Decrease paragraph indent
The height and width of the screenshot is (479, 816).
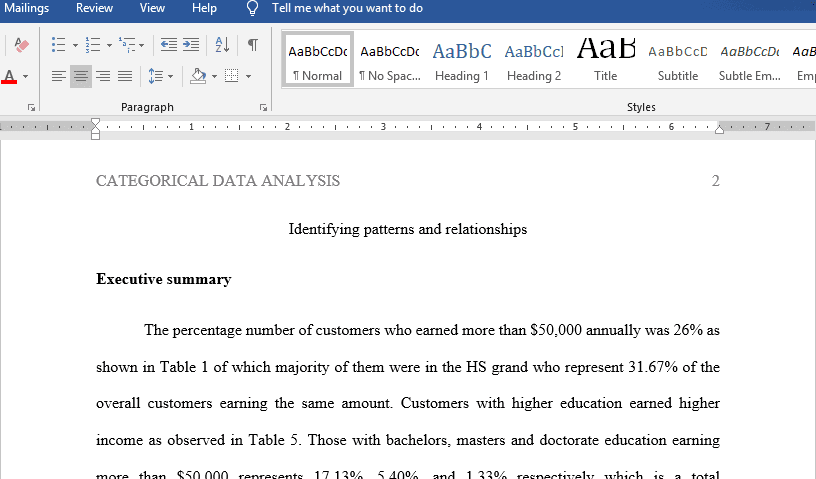169,45
